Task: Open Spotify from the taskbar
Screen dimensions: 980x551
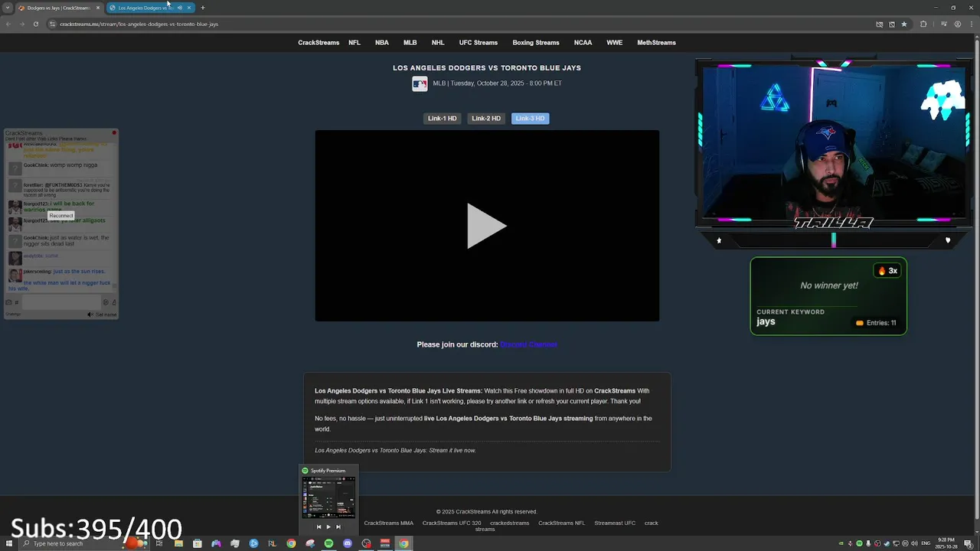Action: (x=328, y=543)
